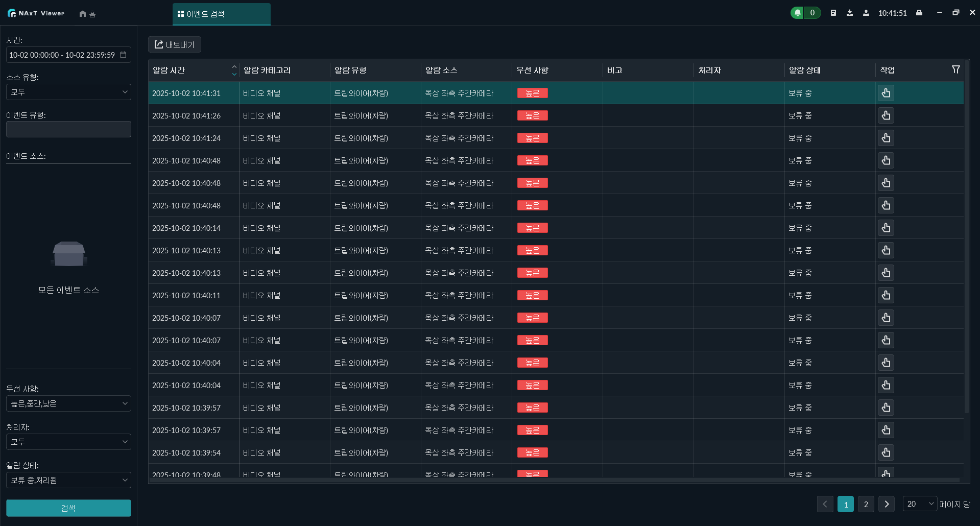Screen dimensions: 980x526
Task: Open the calendar icon in time field
Action: click(x=123, y=55)
